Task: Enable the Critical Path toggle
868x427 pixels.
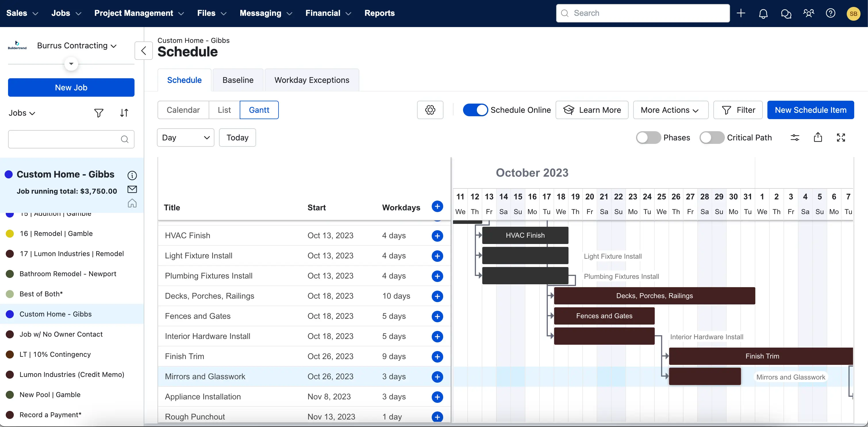Action: [711, 137]
